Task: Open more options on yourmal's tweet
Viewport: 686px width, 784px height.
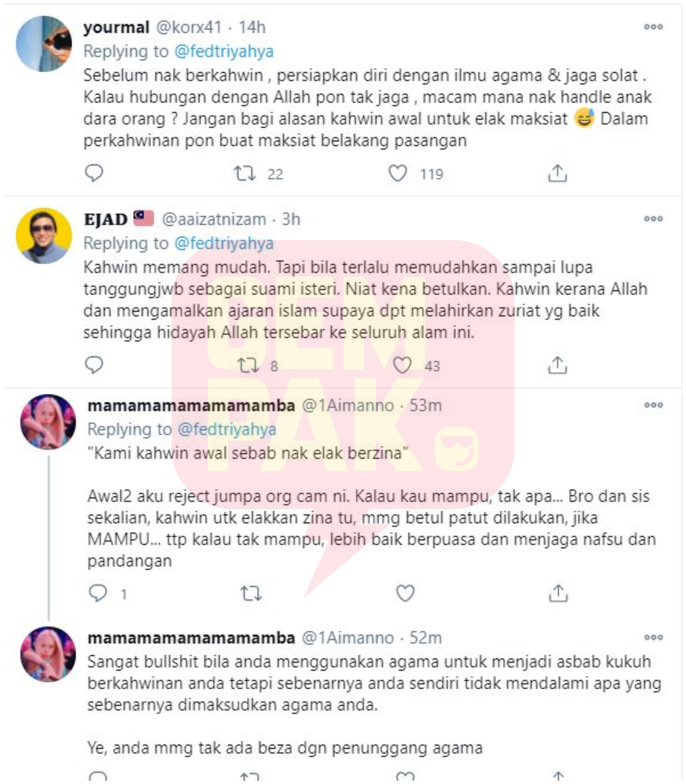Action: pos(653,27)
